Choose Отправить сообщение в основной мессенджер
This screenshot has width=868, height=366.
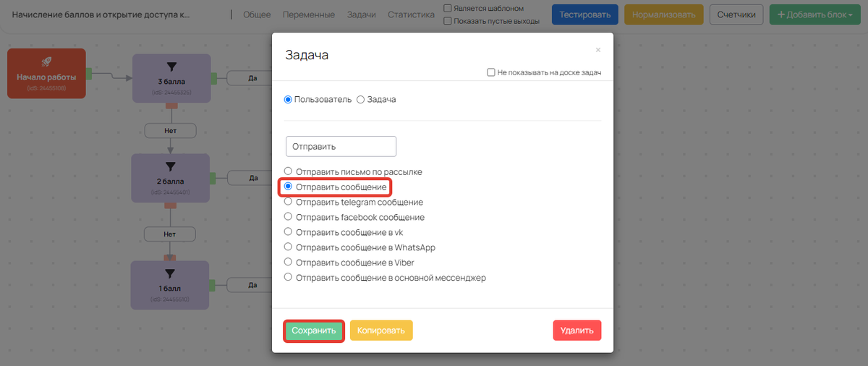coord(289,276)
